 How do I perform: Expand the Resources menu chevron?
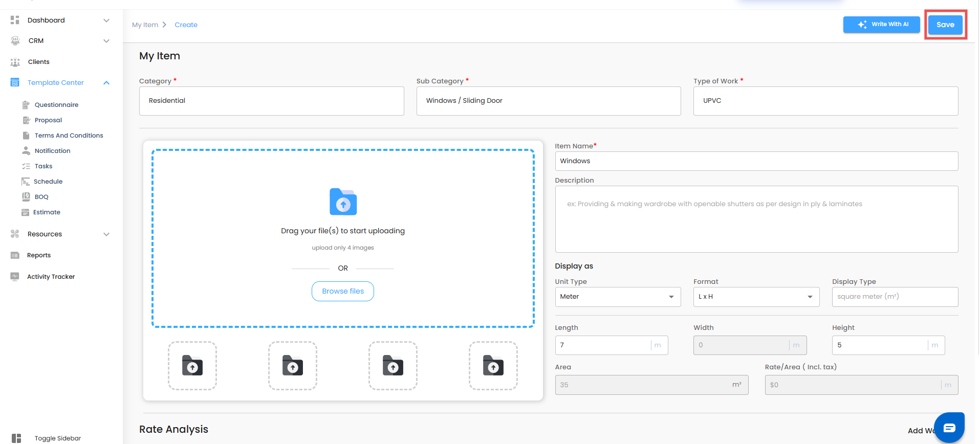pos(106,234)
